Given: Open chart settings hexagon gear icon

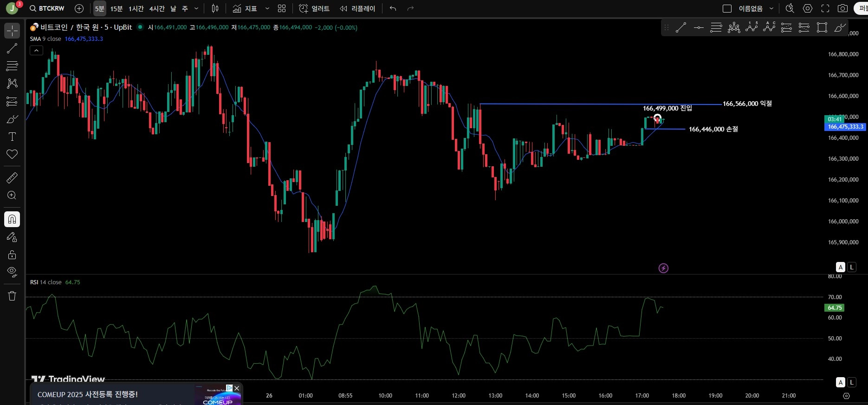Looking at the screenshot, I should coord(808,8).
